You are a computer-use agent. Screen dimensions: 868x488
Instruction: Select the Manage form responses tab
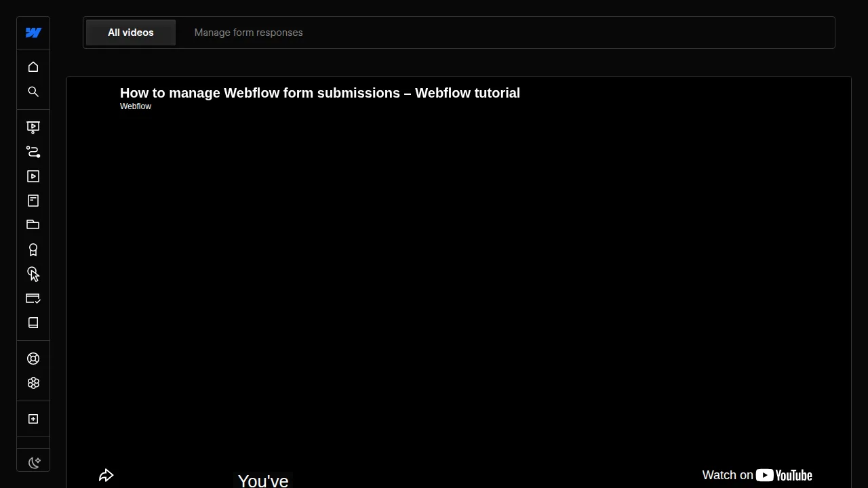tap(249, 33)
